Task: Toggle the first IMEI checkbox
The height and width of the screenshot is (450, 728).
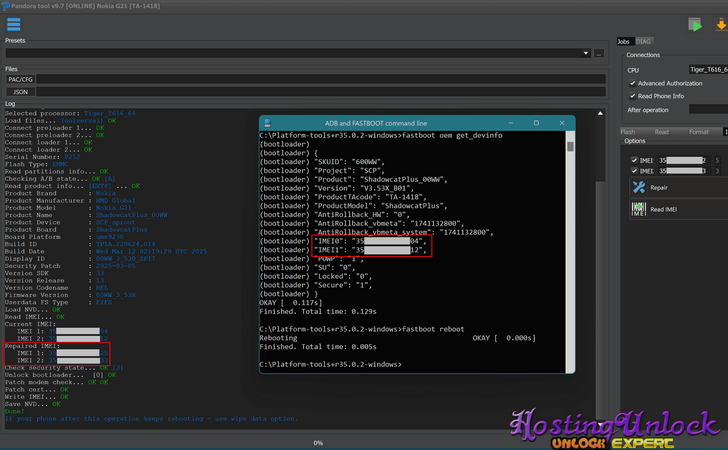Action: click(634, 160)
